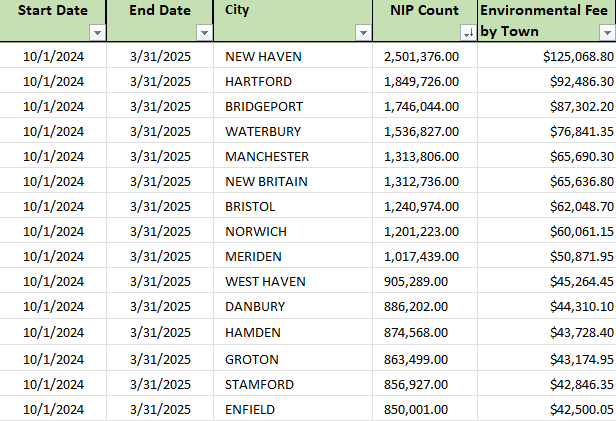Screen dimensions: 616x421
Task: Select the cell containing BRIDGEPORT
Action: click(x=265, y=106)
